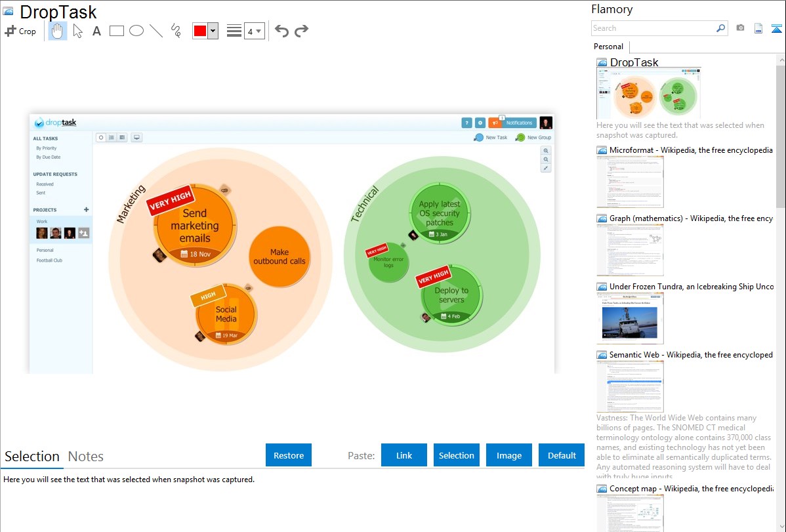786x532 pixels.
Task: Click the help question mark in DropTask
Action: tap(466, 123)
